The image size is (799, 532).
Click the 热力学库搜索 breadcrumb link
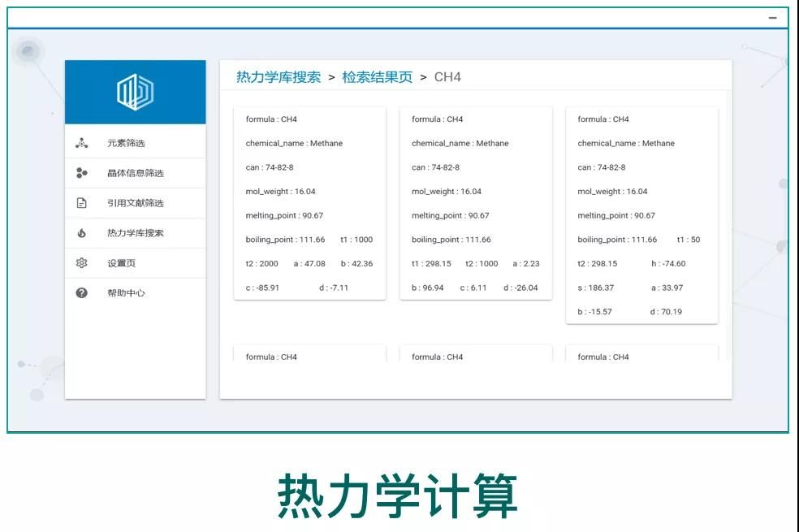(x=278, y=77)
